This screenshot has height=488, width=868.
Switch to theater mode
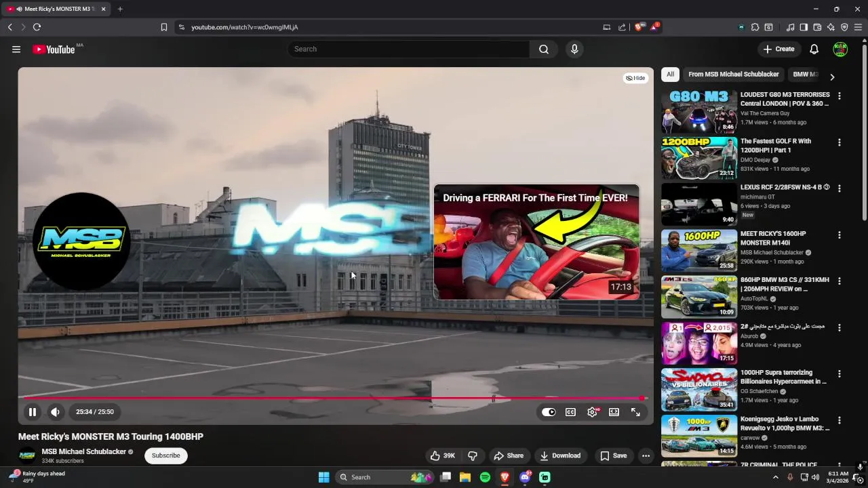click(614, 412)
